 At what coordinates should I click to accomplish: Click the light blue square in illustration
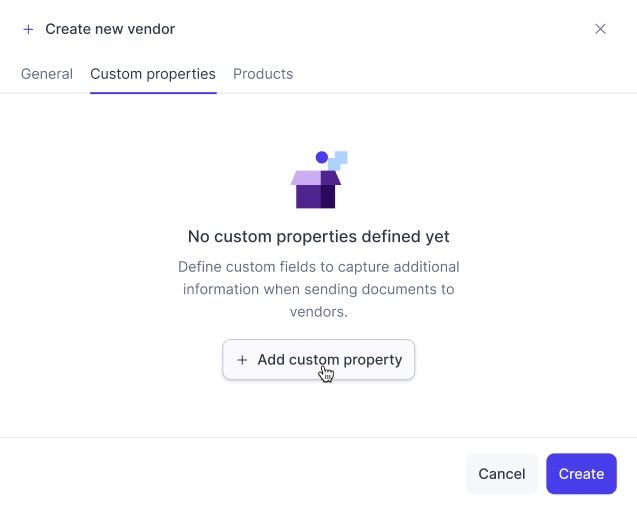(338, 160)
